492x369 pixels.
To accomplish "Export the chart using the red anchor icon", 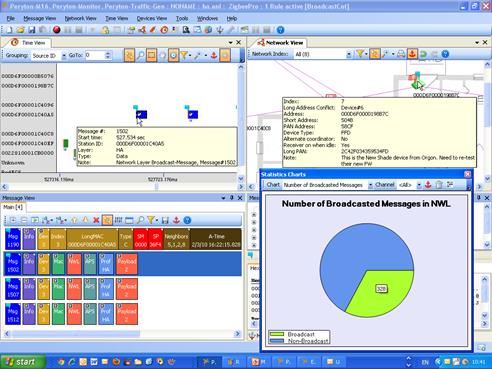I will point(428,185).
